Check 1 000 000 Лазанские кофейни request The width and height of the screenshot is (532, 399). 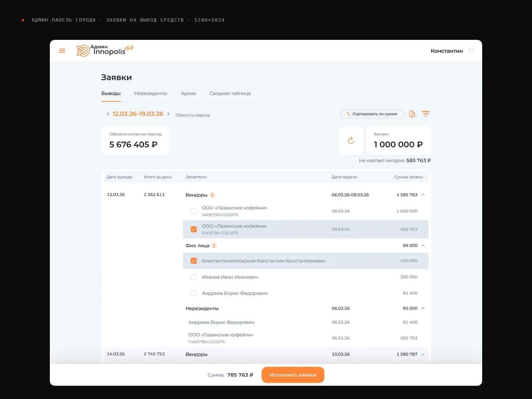tap(194, 211)
